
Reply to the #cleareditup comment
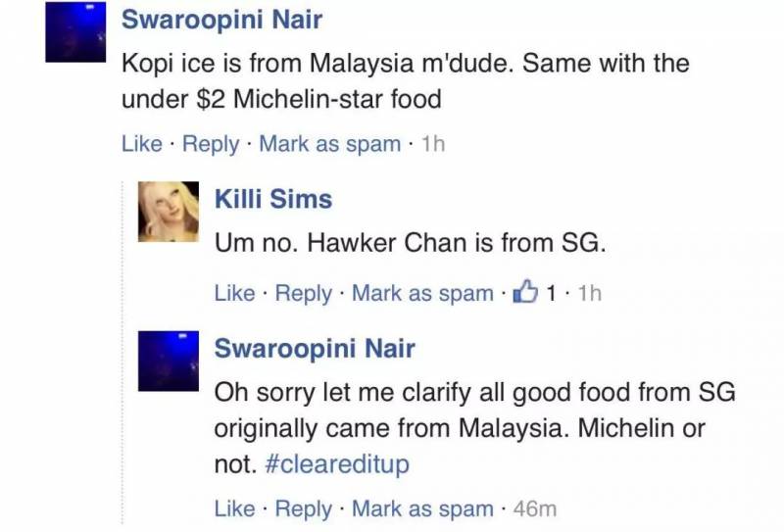click(304, 510)
